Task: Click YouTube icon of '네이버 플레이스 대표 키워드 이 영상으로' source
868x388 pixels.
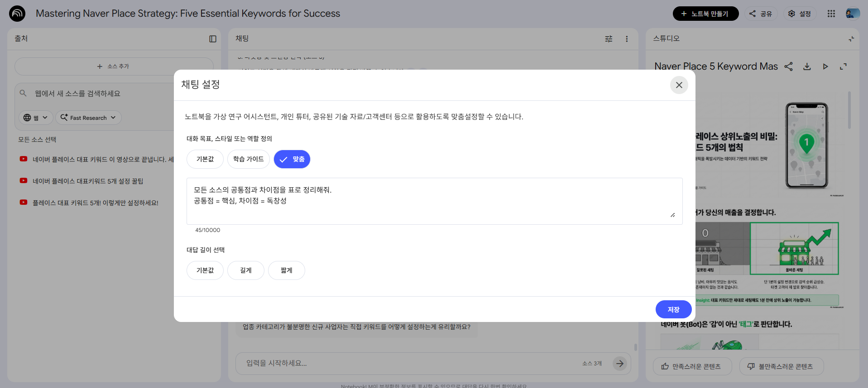Action: point(24,159)
